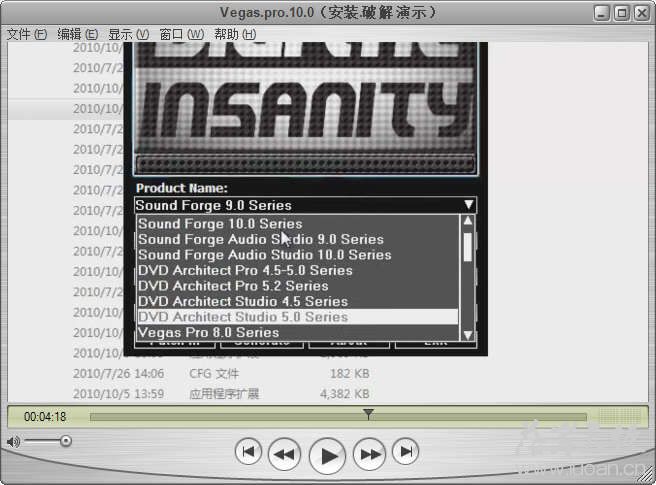Click the 182 KB size entry

pyautogui.click(x=350, y=373)
